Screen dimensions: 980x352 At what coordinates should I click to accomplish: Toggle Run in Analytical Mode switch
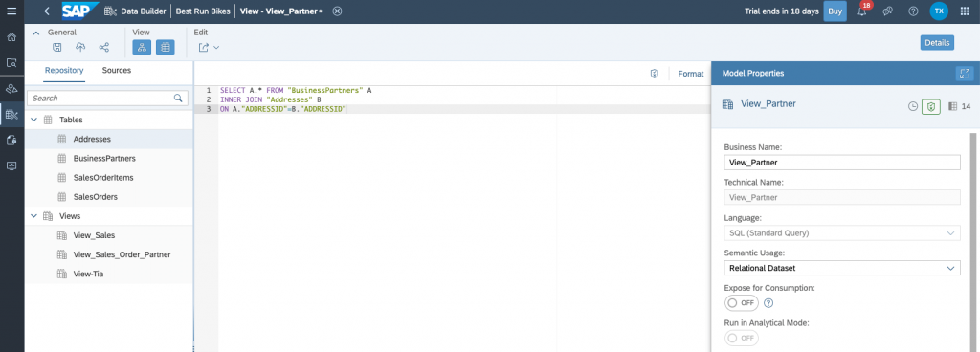coord(742,338)
